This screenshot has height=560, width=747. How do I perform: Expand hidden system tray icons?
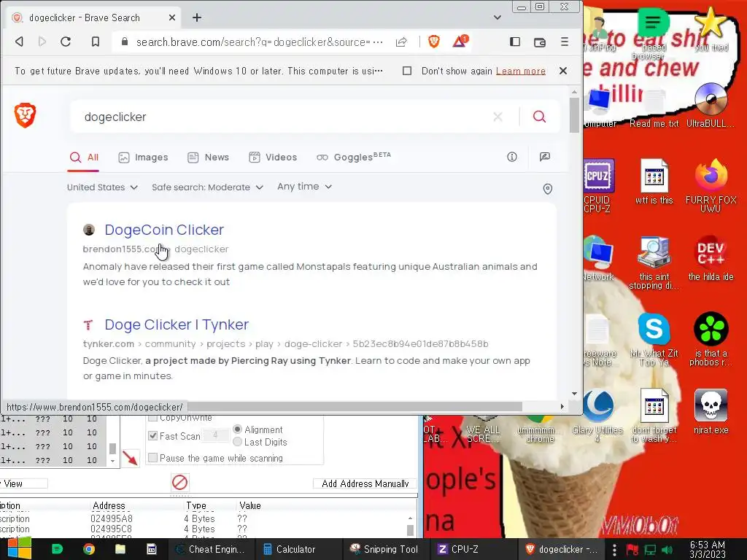(x=614, y=549)
